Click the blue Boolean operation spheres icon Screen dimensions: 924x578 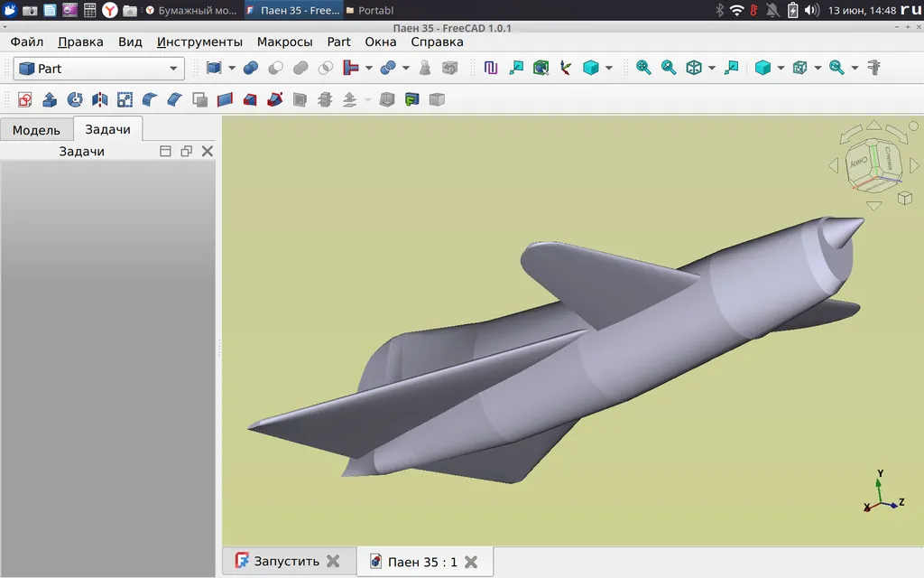coord(251,68)
